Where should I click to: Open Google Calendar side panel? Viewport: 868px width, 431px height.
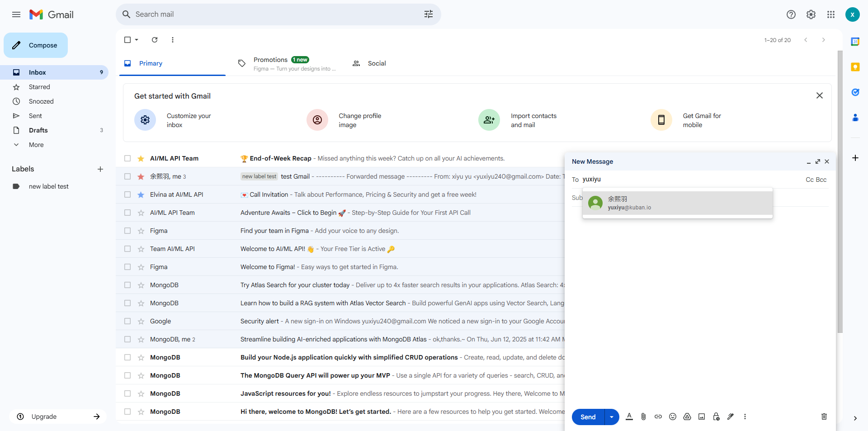coord(855,42)
